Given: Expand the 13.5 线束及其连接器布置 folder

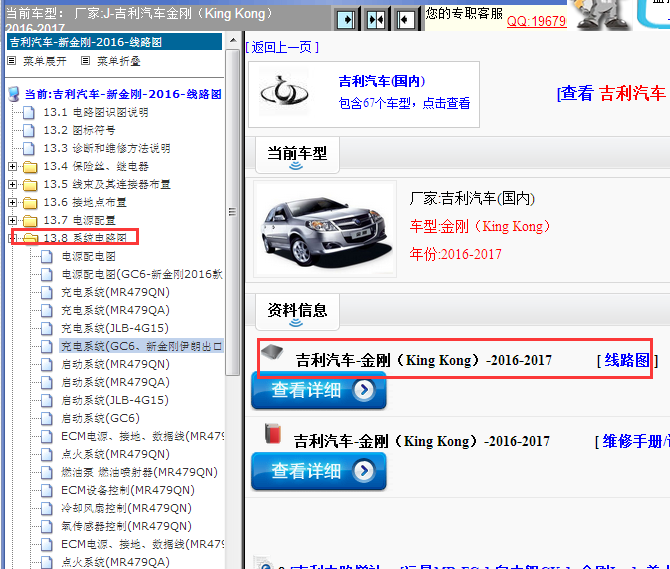Looking at the screenshot, I should (x=12, y=185).
